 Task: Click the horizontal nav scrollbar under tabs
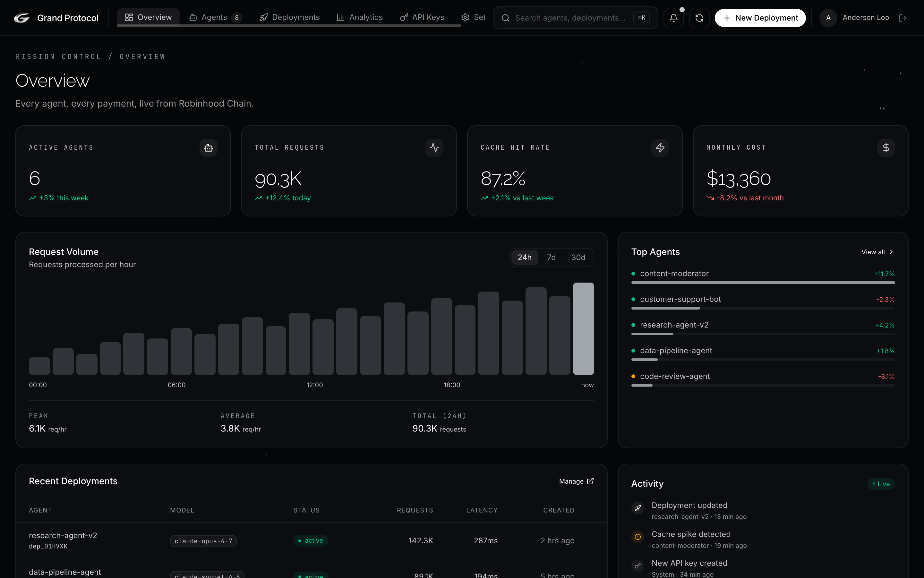point(289,26)
